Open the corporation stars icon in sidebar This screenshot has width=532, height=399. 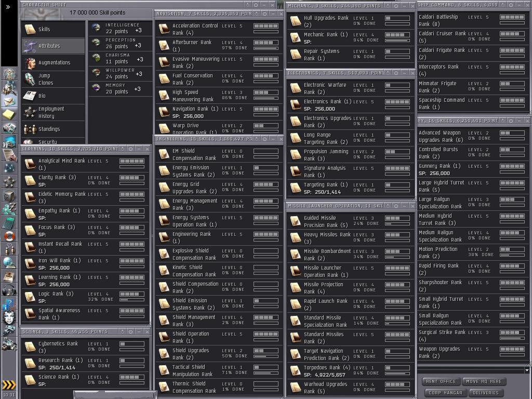(9, 182)
